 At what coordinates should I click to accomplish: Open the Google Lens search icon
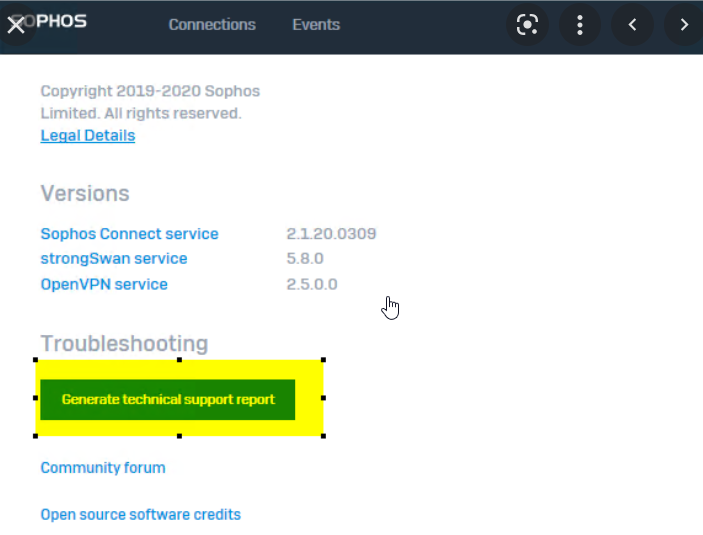[527, 25]
